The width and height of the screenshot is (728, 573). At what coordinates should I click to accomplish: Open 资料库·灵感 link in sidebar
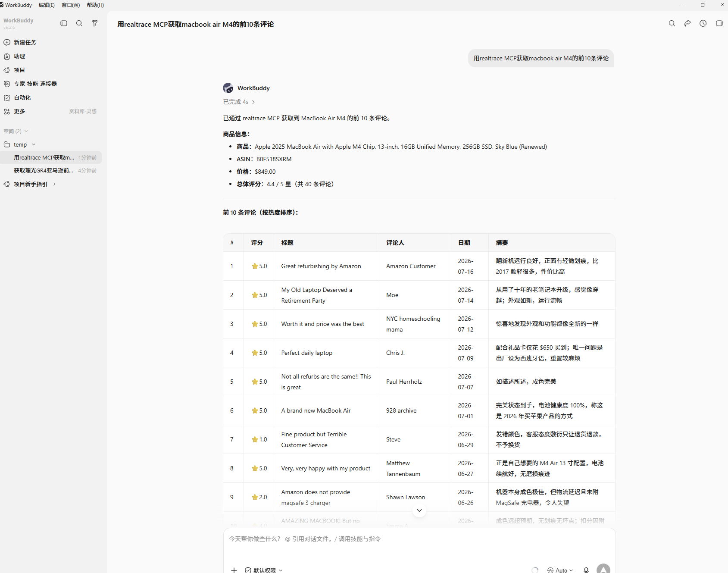83,111
